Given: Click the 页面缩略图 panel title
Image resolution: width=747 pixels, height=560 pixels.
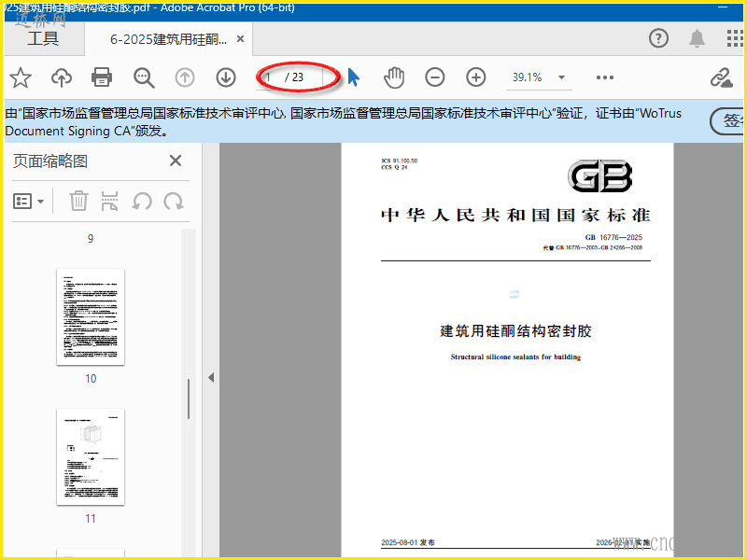Looking at the screenshot, I should point(50,161).
